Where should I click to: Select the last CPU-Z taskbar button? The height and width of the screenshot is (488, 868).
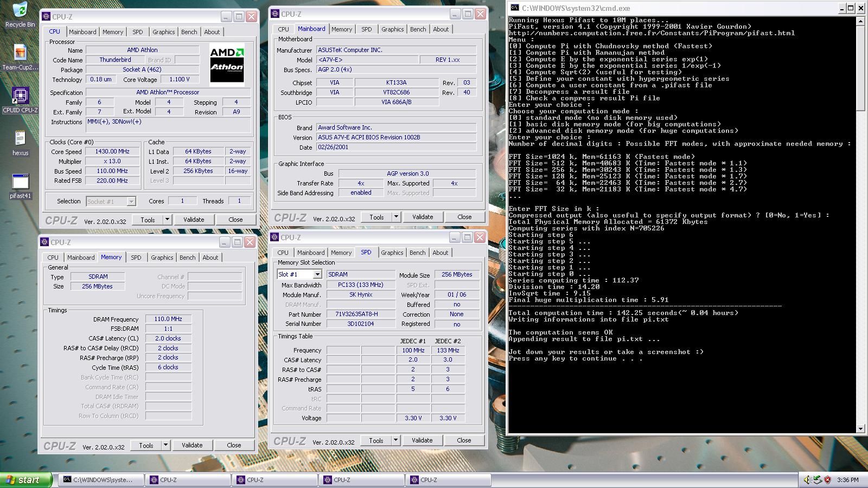pos(449,480)
